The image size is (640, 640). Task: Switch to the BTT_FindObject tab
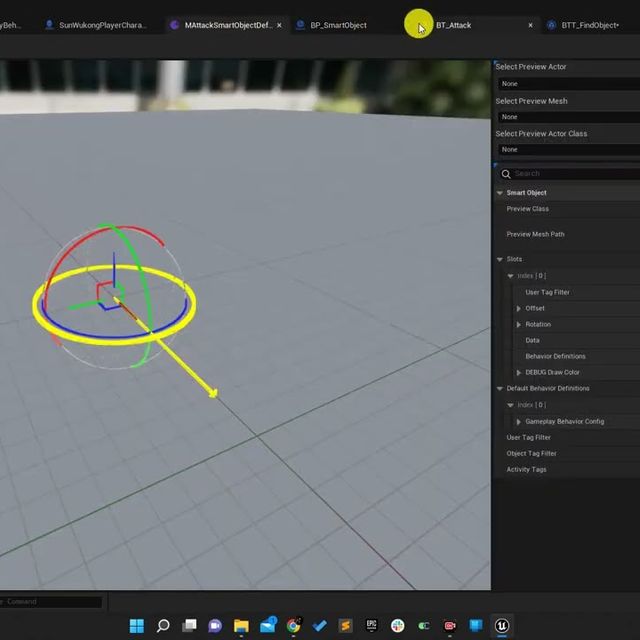point(590,25)
